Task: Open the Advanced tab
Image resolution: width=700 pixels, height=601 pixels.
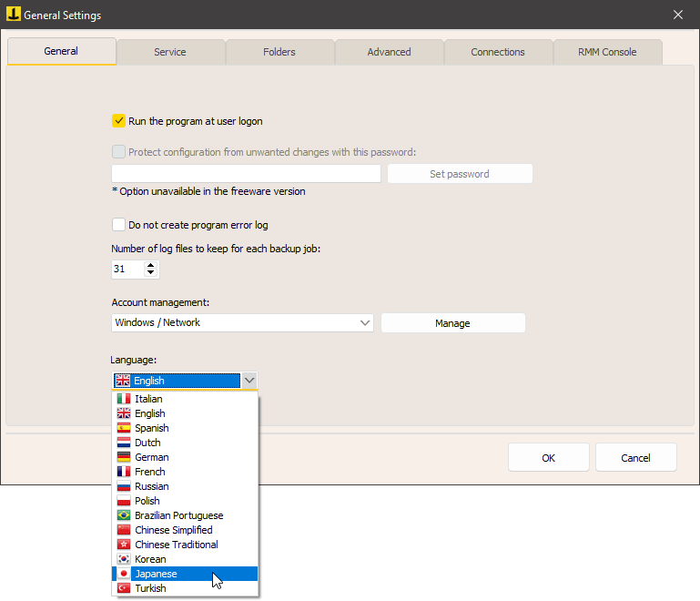Action: point(389,52)
